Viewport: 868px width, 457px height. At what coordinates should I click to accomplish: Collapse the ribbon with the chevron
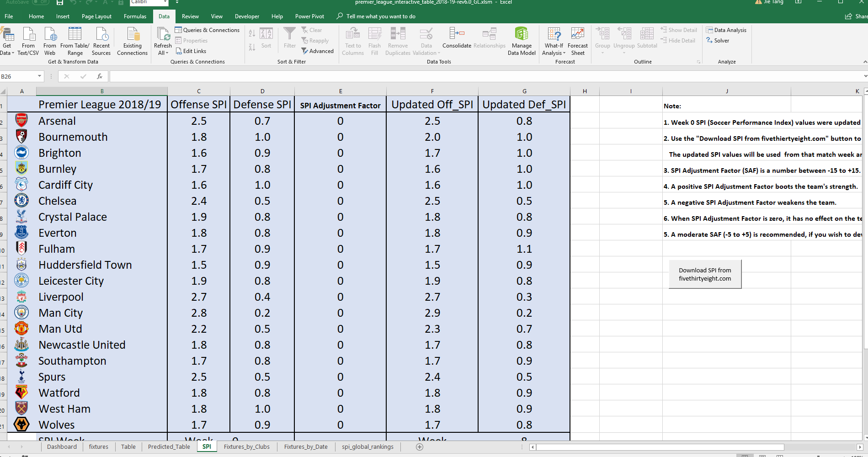point(864,62)
